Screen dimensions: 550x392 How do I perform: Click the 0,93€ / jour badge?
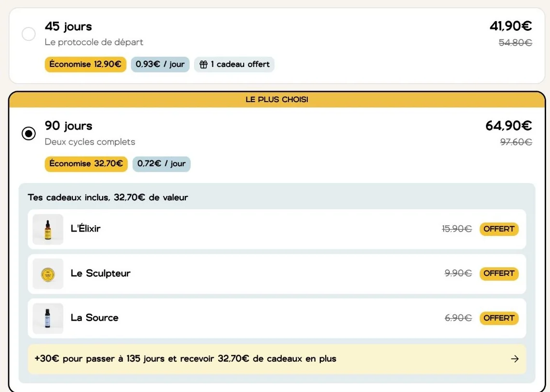(160, 65)
